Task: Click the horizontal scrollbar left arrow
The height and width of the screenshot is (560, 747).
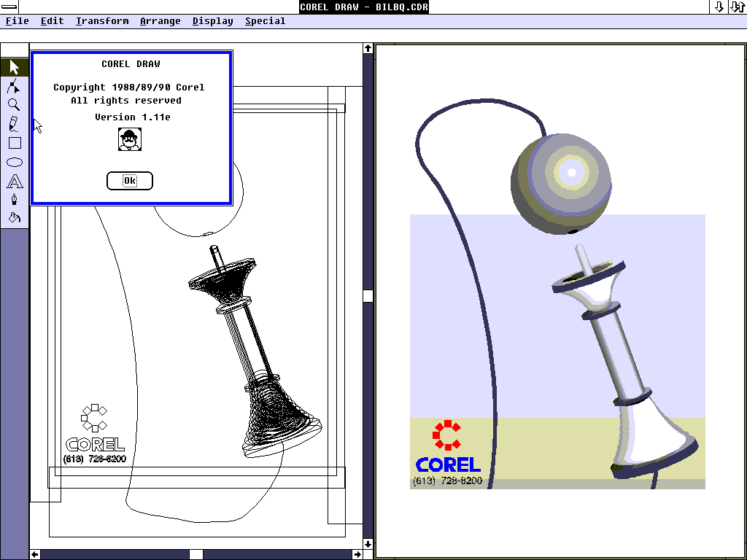Action: point(35,554)
